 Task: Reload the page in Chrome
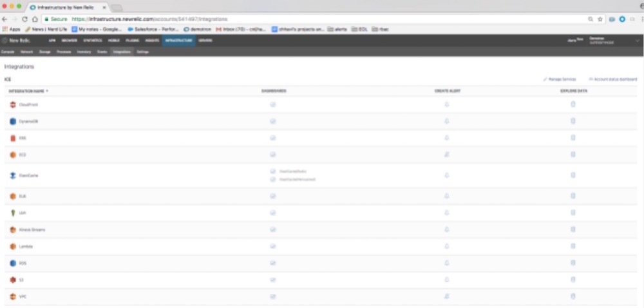[x=24, y=19]
